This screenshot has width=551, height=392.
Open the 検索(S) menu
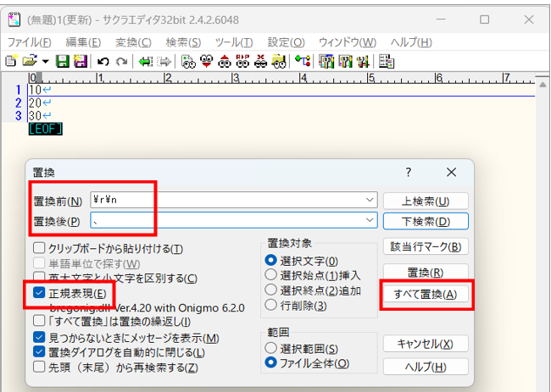pyautogui.click(x=183, y=41)
